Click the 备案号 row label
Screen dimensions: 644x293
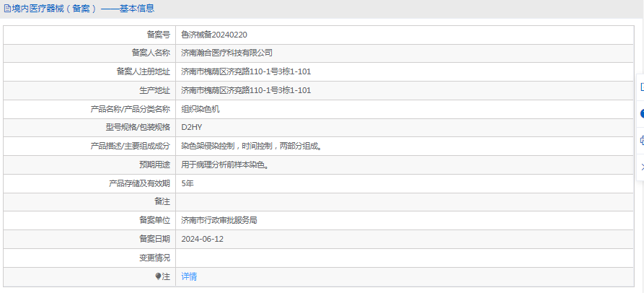tap(158, 35)
